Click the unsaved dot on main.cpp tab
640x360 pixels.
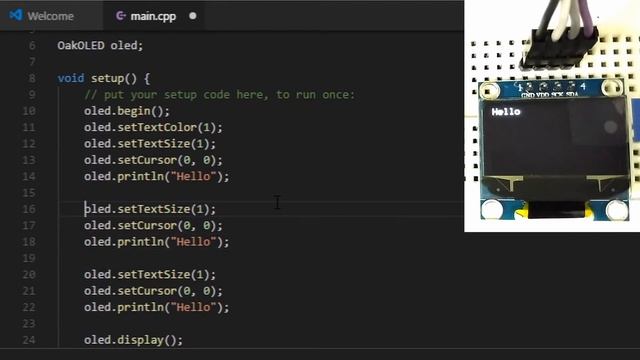point(193,16)
